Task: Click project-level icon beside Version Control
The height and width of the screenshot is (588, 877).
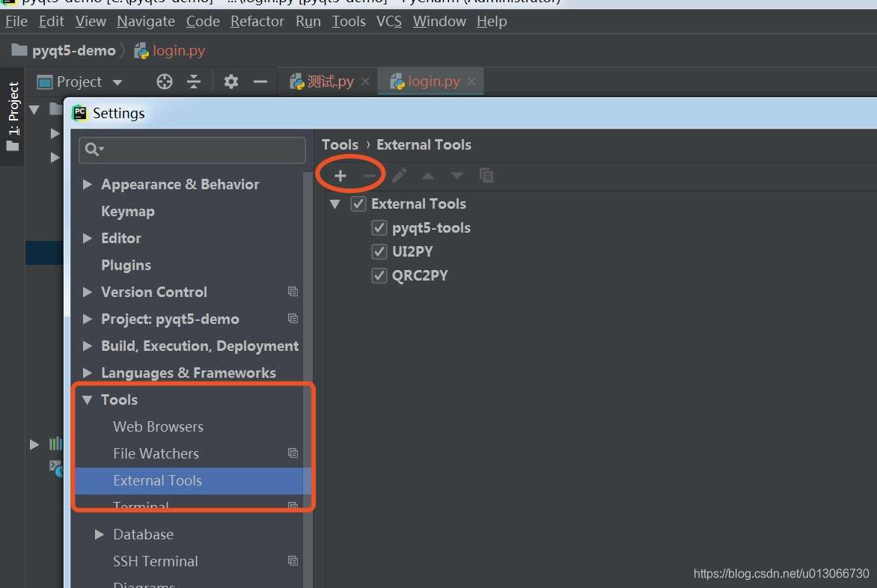Action: [x=293, y=292]
